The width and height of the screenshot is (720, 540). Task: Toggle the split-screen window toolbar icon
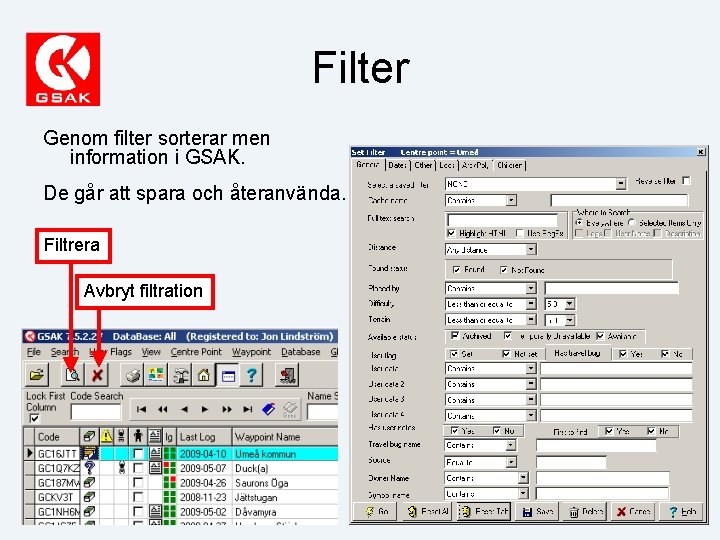pyautogui.click(x=228, y=375)
